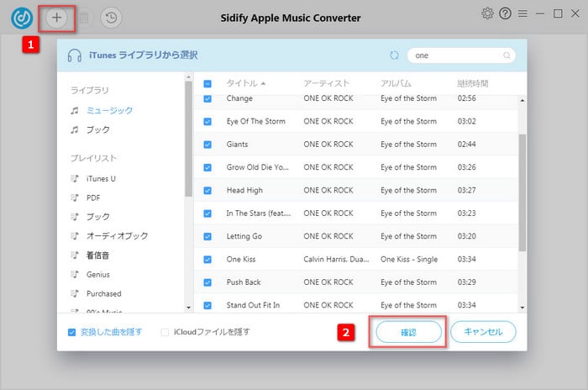
Task: Click playlist icon beside Purchased
Action: tap(75, 293)
